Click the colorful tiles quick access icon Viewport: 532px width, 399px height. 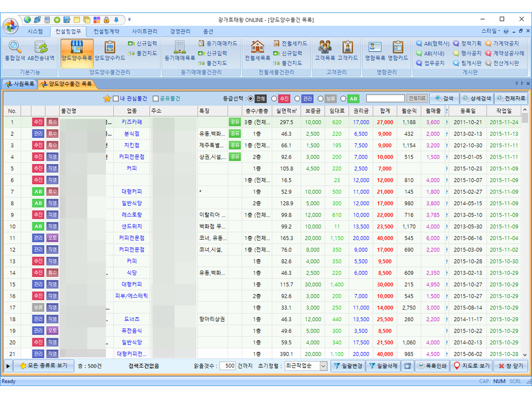(x=97, y=20)
